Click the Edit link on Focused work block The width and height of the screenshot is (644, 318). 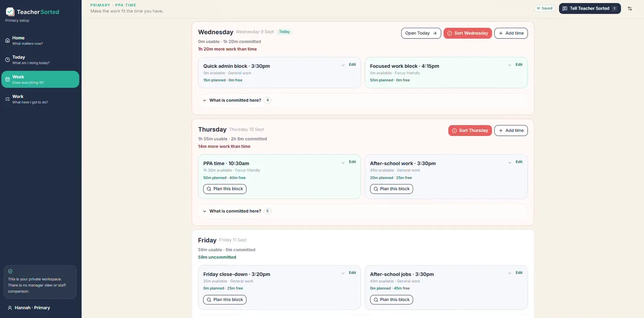pos(519,64)
